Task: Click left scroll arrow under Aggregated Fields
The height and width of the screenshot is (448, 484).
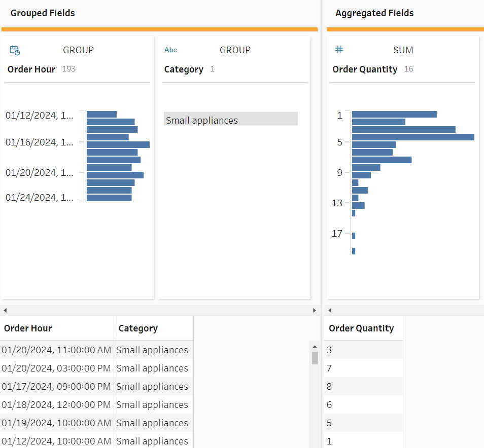Action: [x=330, y=310]
